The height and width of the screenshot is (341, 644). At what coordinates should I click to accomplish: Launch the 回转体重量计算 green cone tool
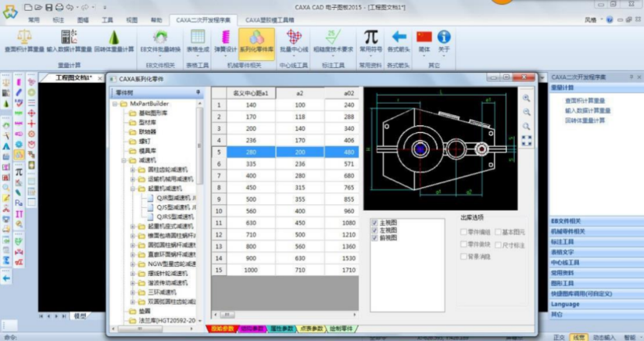coord(114,41)
